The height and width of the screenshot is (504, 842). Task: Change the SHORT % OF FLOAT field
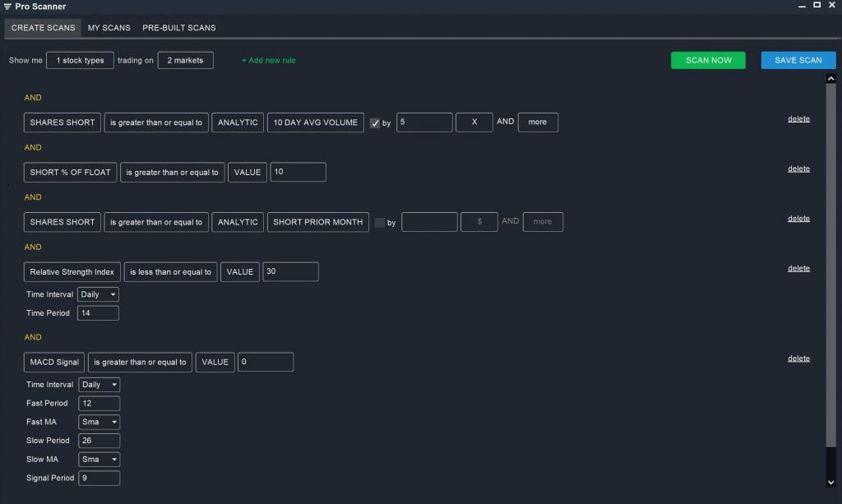(x=71, y=172)
